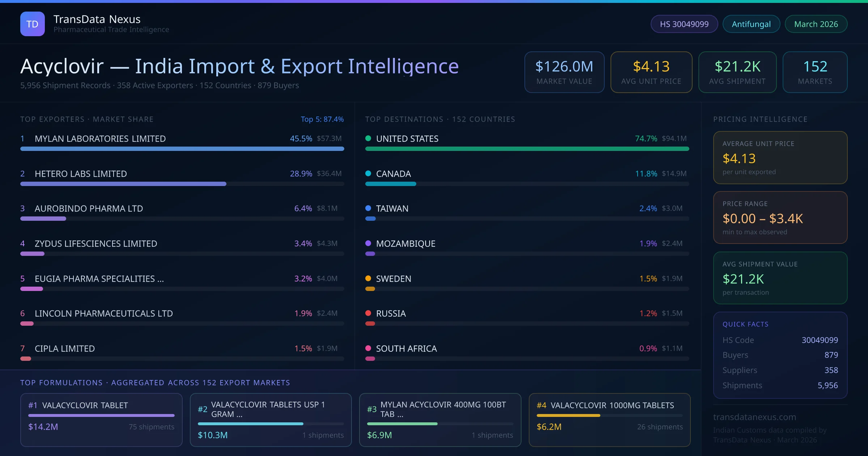Click the 152 Markets stat card

(815, 72)
